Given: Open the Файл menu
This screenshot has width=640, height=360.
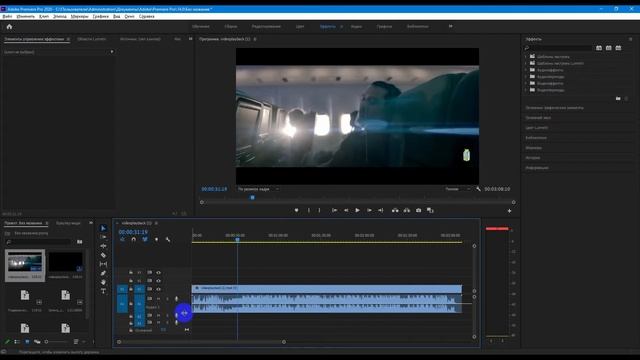Looking at the screenshot, I should coord(7,16).
